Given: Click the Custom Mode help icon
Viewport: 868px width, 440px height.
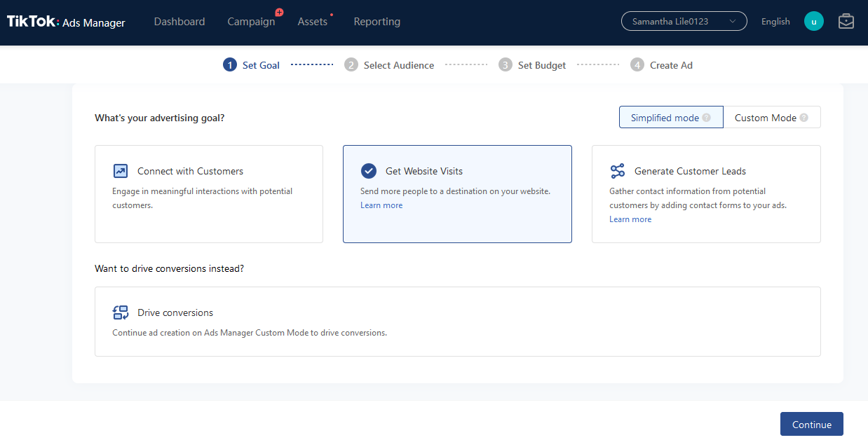Looking at the screenshot, I should coord(804,118).
